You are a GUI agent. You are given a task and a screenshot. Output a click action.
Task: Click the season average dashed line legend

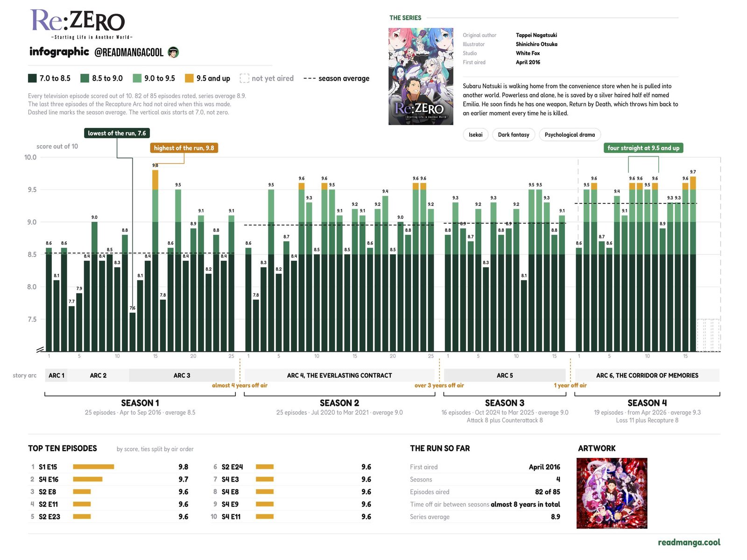[x=310, y=78]
